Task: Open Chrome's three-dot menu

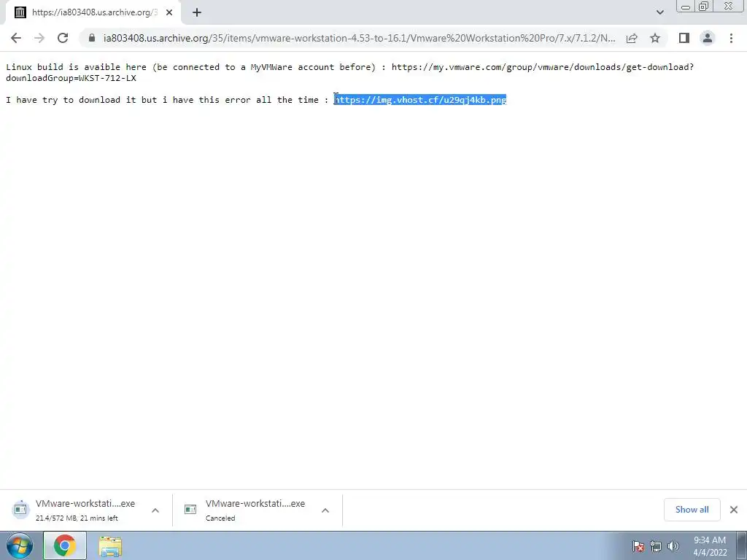Action: coord(731,38)
